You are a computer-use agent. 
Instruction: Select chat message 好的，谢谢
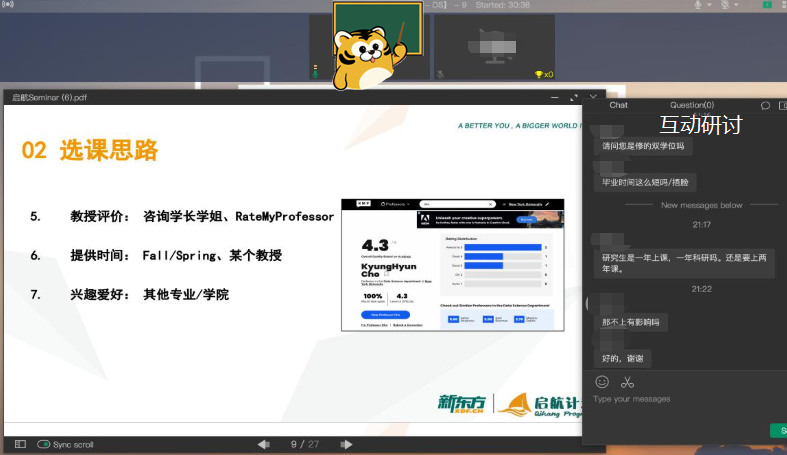click(x=622, y=358)
